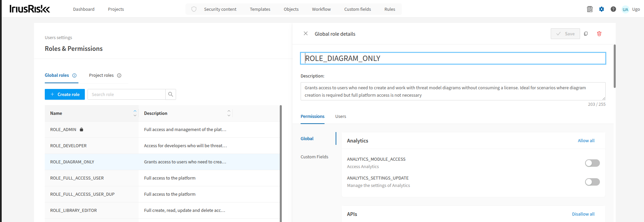Open the help question mark icon
Screen dimensions: 644x222
coord(613,9)
